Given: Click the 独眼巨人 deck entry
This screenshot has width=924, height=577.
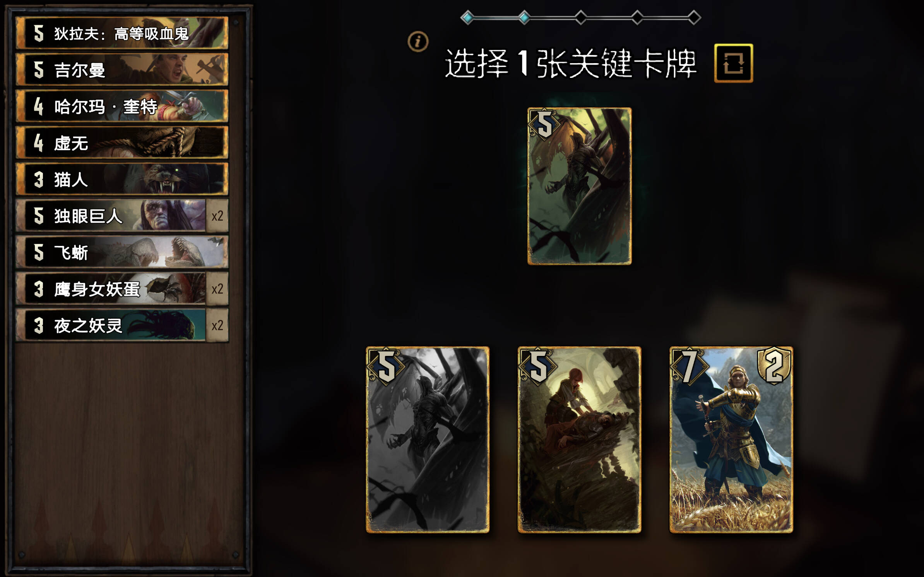Looking at the screenshot, I should click(x=122, y=216).
